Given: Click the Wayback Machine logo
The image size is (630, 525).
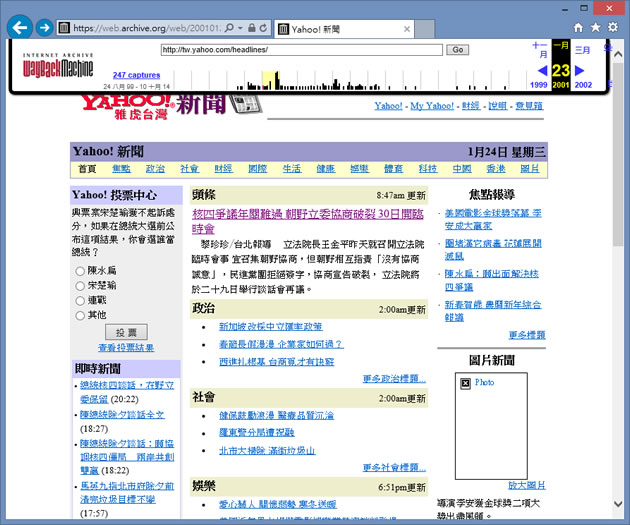Looking at the screenshot, I should pyautogui.click(x=57, y=67).
